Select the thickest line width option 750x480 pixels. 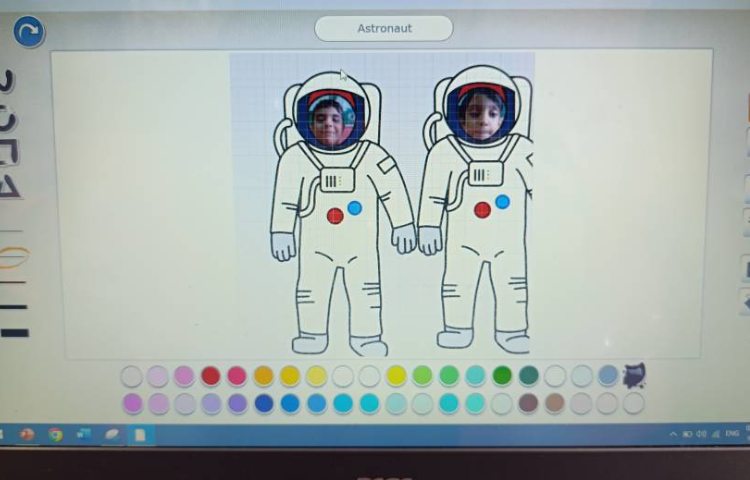14,331
